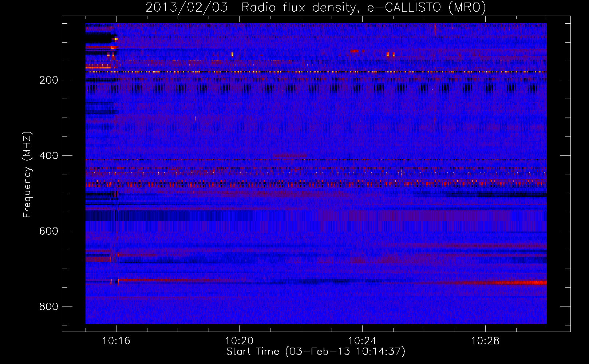This screenshot has height=364, width=589.
Task: Click the 10:16 time tick label
Action: click(x=116, y=341)
